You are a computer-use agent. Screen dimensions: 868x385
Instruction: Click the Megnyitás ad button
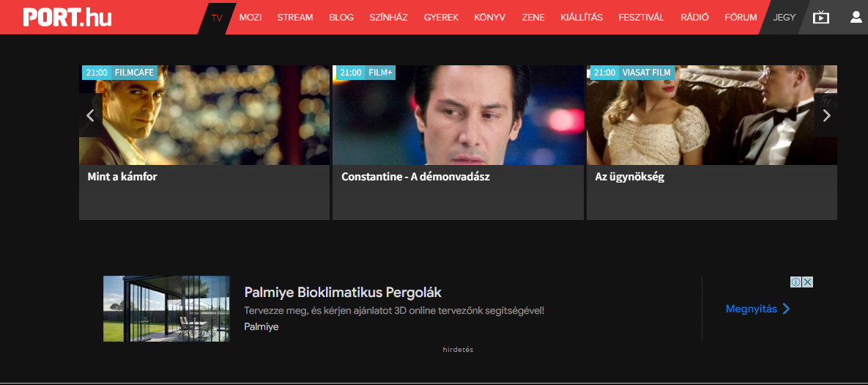click(x=758, y=309)
